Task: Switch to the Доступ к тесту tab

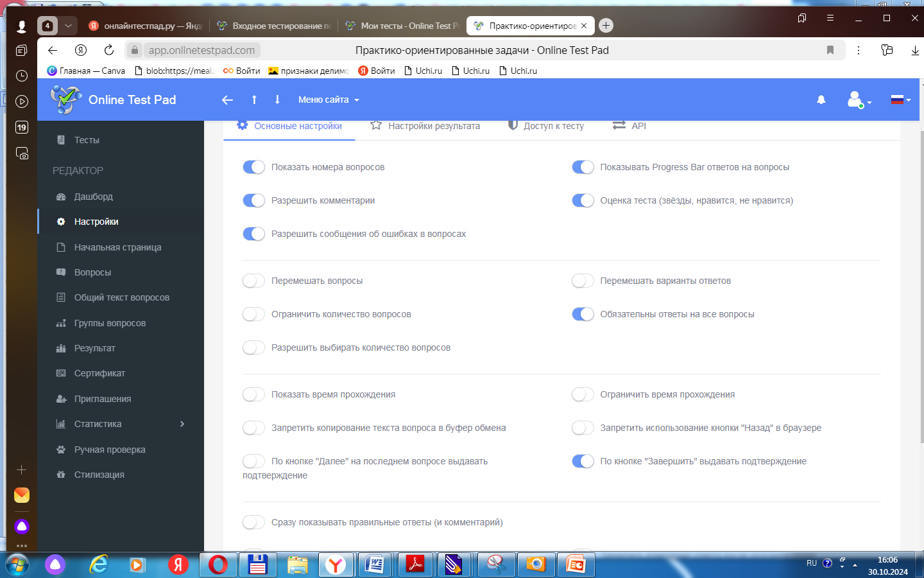Action: [x=546, y=126]
